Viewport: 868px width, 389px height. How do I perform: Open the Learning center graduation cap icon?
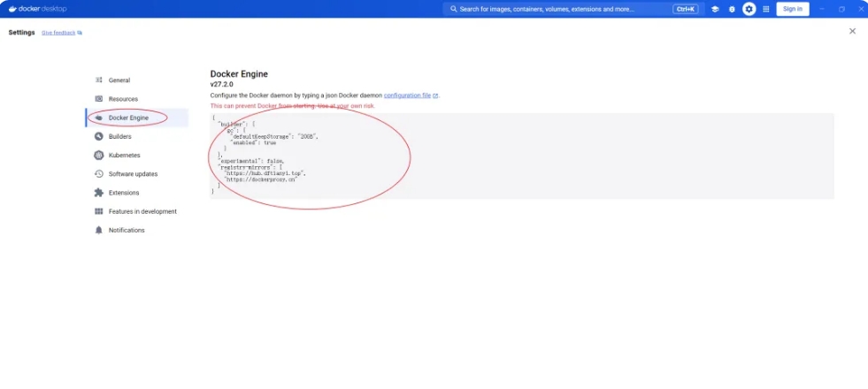715,9
